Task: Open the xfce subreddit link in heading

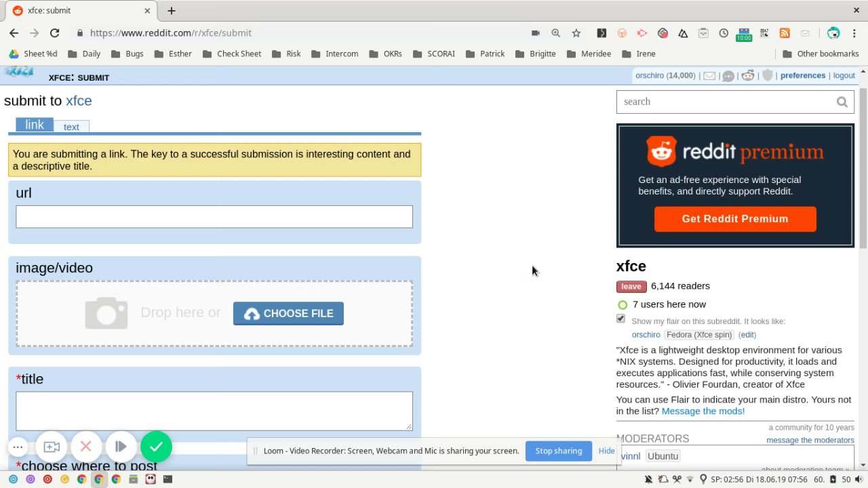Action: click(x=79, y=100)
